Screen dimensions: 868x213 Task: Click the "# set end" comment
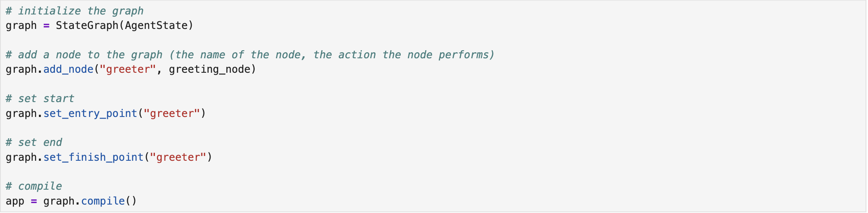pos(34,142)
